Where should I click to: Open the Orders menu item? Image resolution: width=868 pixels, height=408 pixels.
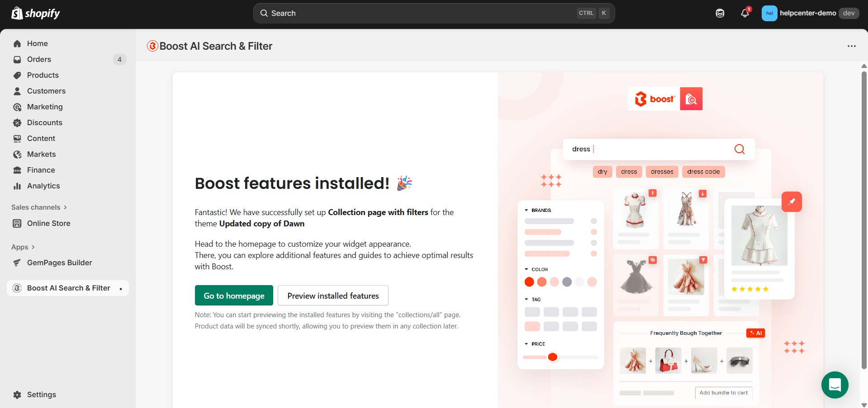point(38,59)
